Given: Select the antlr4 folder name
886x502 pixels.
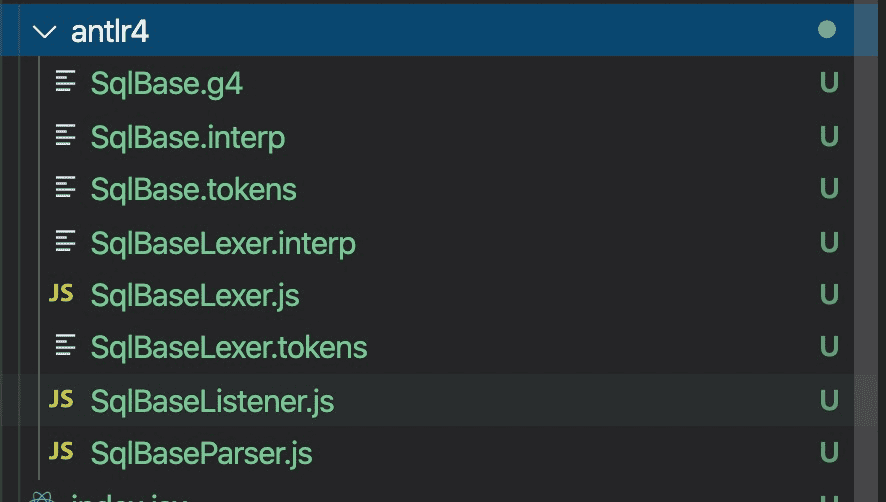Looking at the screenshot, I should coord(110,31).
